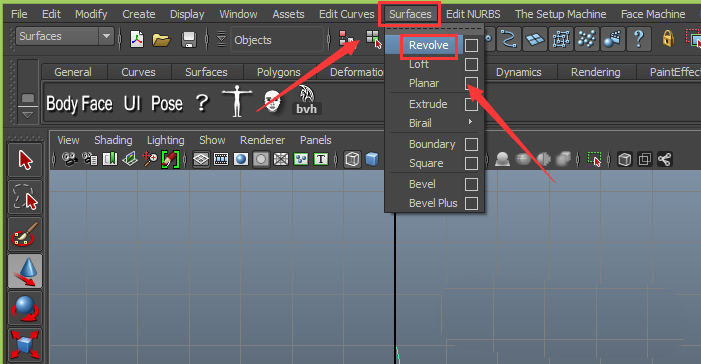Select by hierarchy mode icon
This screenshot has width=701, height=364.
point(346,39)
